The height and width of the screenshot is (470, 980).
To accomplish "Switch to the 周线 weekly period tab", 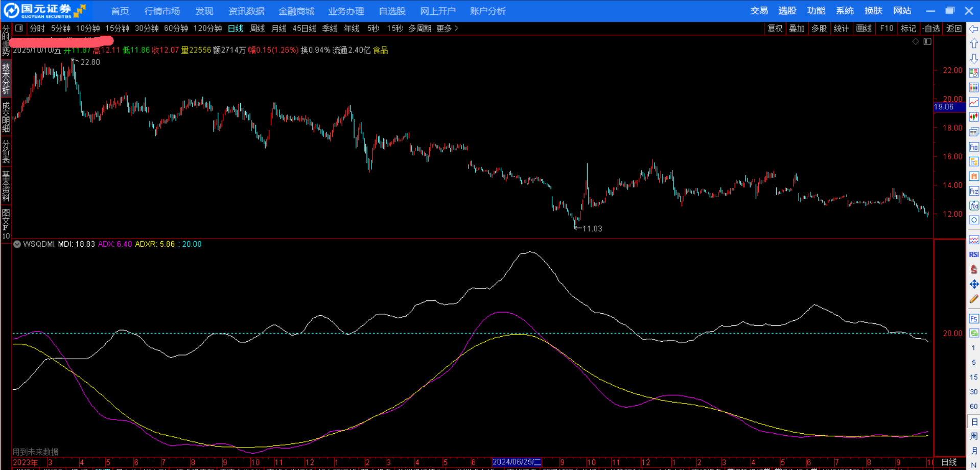I will (x=257, y=29).
